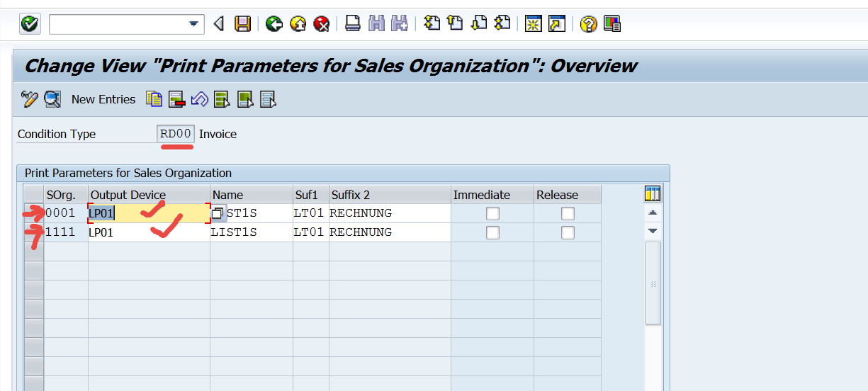Click the green Enter checkmark icon
Screen dimensions: 868x391
[30, 24]
